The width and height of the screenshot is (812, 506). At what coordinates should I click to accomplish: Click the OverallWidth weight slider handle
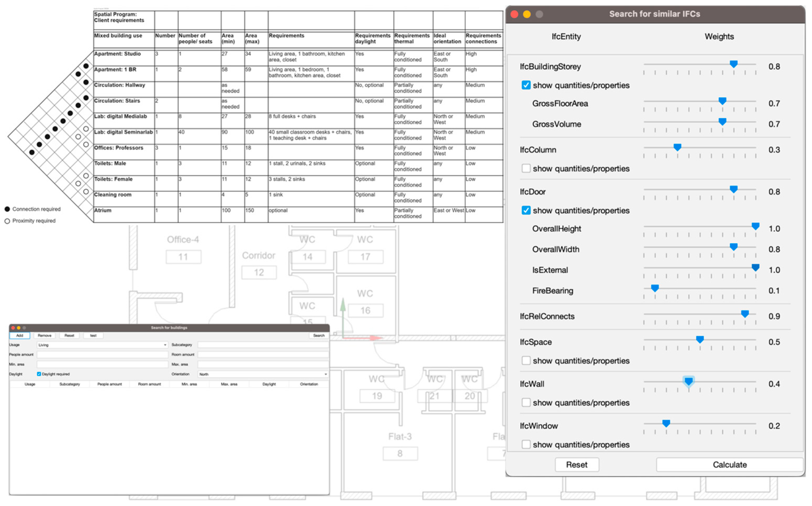point(733,247)
